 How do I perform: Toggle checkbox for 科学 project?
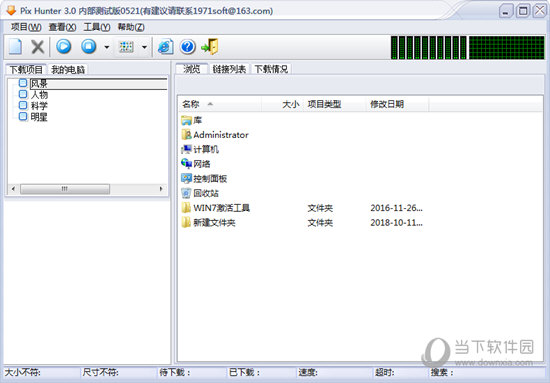pyautogui.click(x=23, y=105)
